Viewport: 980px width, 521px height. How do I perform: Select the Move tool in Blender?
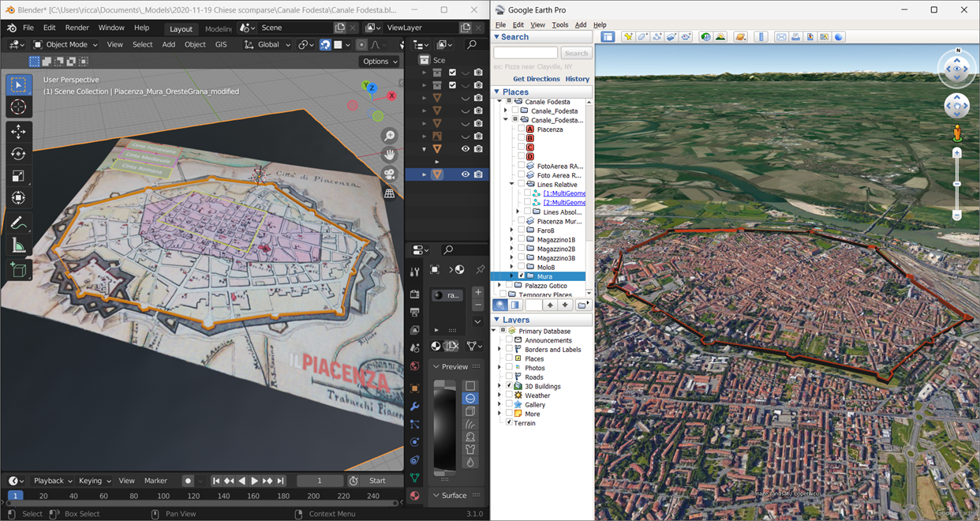[x=19, y=132]
